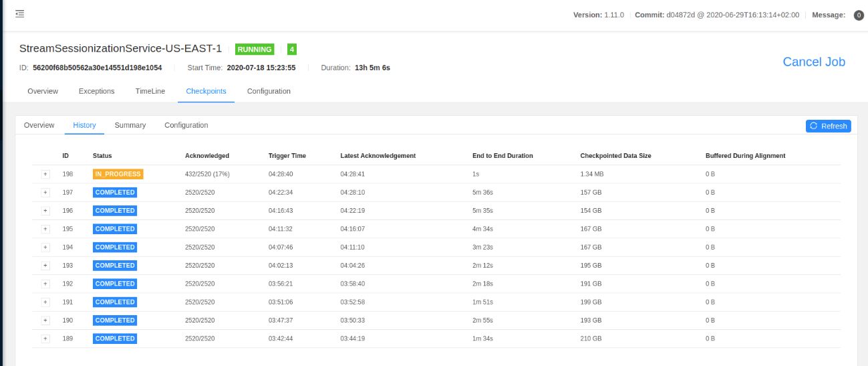This screenshot has height=366, width=868.
Task: Collapse the sidebar menu icon
Action: pos(19,14)
